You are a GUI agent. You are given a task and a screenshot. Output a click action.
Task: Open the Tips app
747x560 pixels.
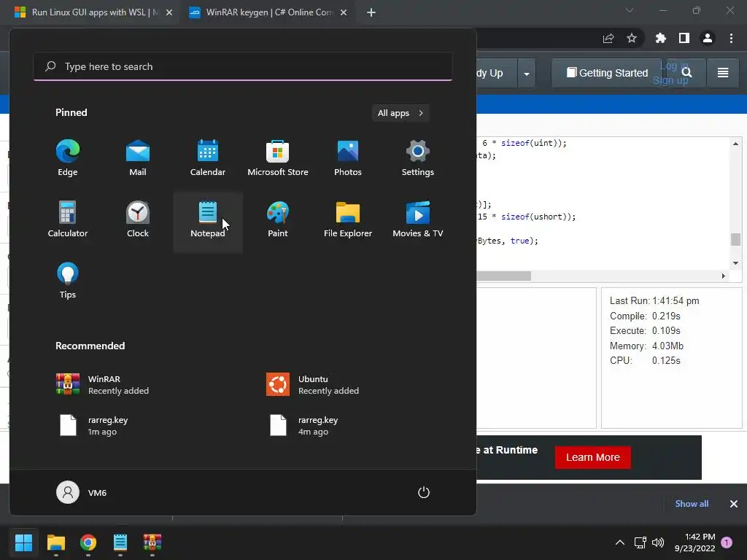(x=68, y=281)
